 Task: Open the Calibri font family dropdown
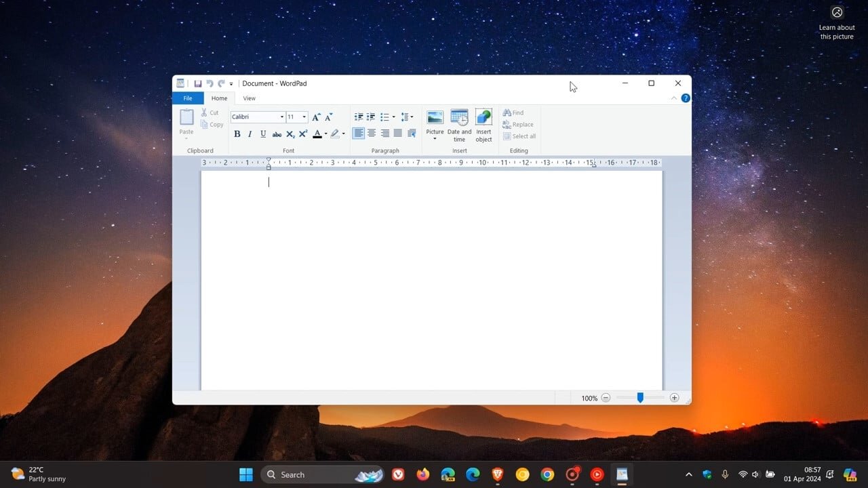pyautogui.click(x=281, y=117)
